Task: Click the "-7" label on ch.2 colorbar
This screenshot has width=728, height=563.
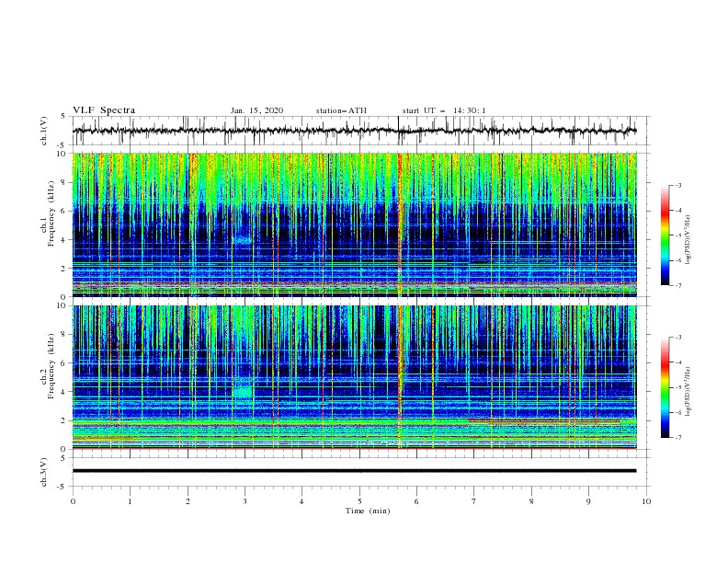Action: (x=678, y=438)
